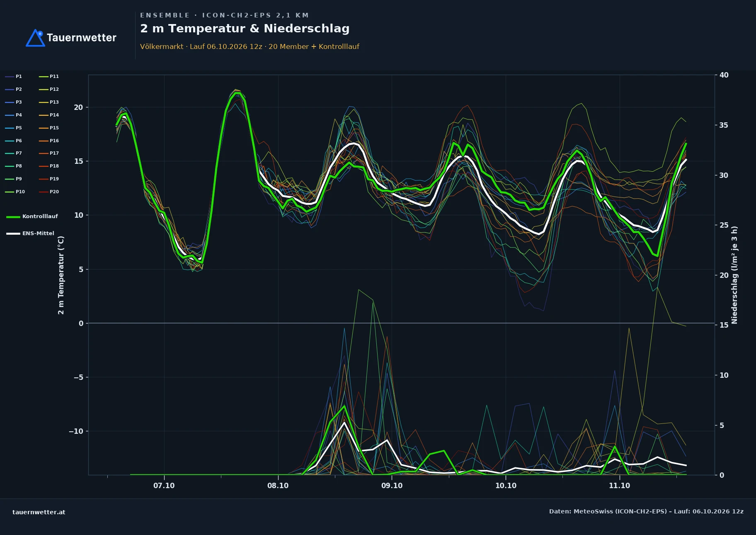
Task: Select the P5 legend entry
Action: (x=14, y=128)
